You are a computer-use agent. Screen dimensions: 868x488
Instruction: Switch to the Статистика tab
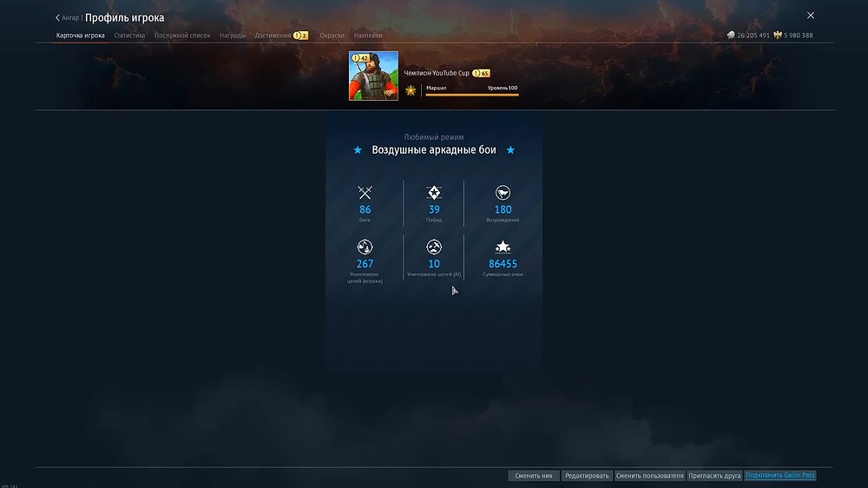[x=129, y=36]
